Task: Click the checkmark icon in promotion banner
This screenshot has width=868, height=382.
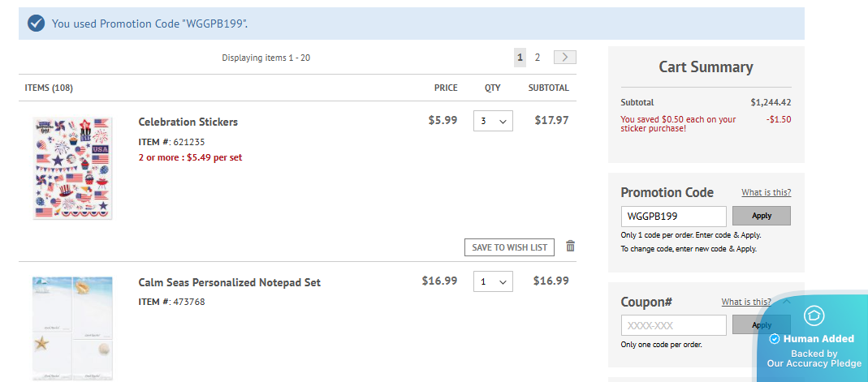Action: [x=36, y=24]
